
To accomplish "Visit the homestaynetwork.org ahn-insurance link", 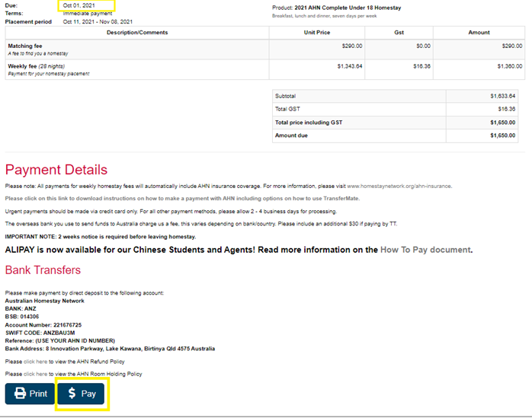I will pos(399,186).
